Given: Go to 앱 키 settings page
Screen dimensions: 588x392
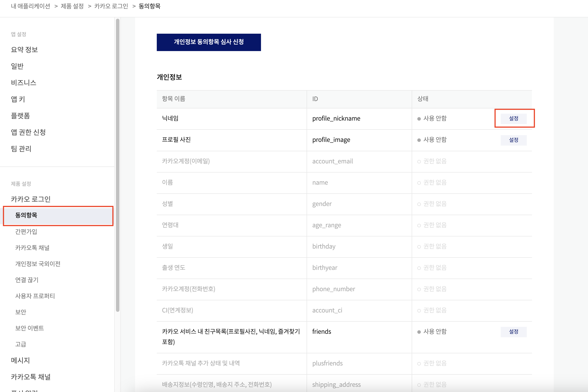Looking at the screenshot, I should click(18, 99).
